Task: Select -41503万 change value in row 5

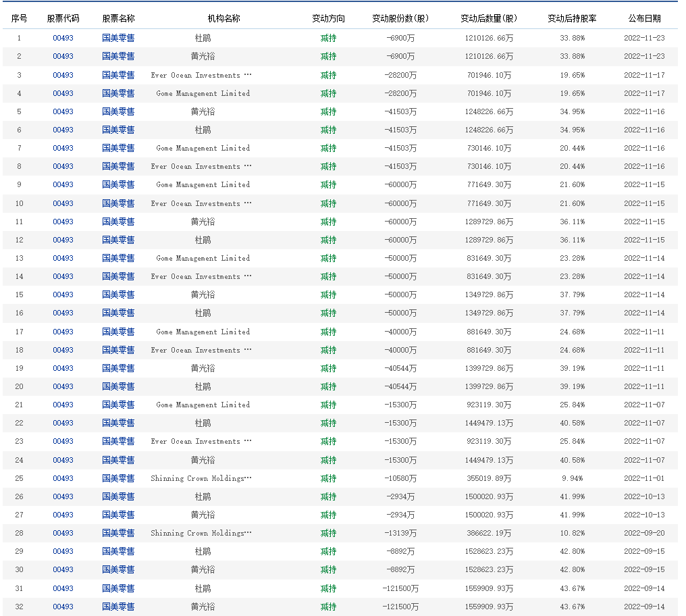Action: (400, 111)
